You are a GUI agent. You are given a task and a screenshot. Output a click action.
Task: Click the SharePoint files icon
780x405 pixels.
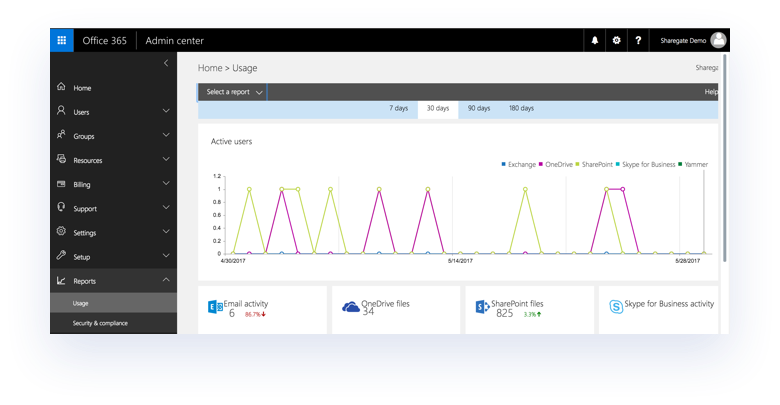click(483, 307)
